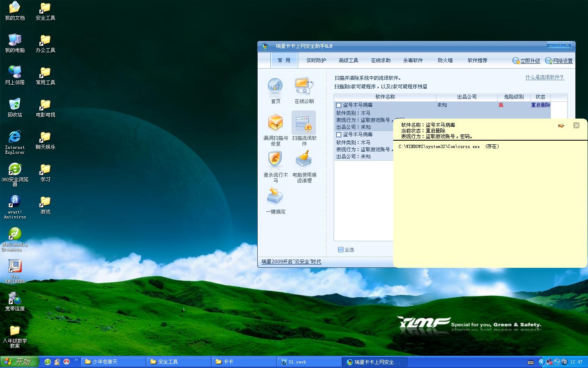
Task: Open the language bar keyboard icon
Action: click(531, 362)
